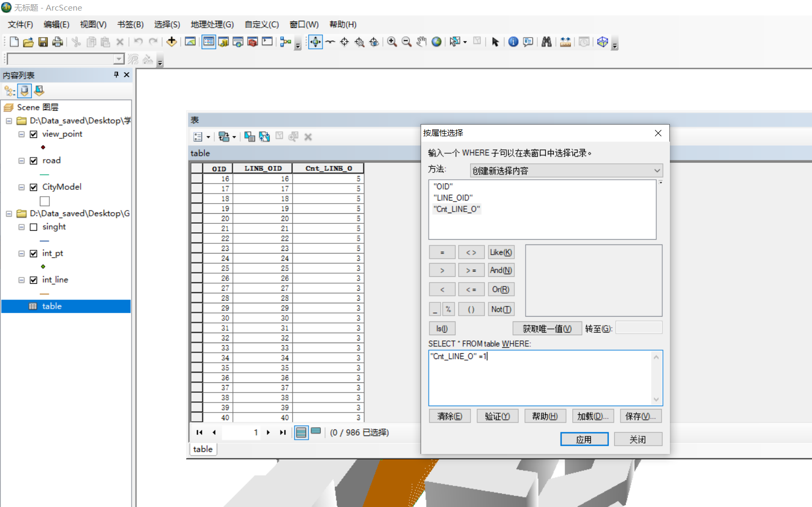
Task: Select the Select Elements arrow tool
Action: point(495,42)
